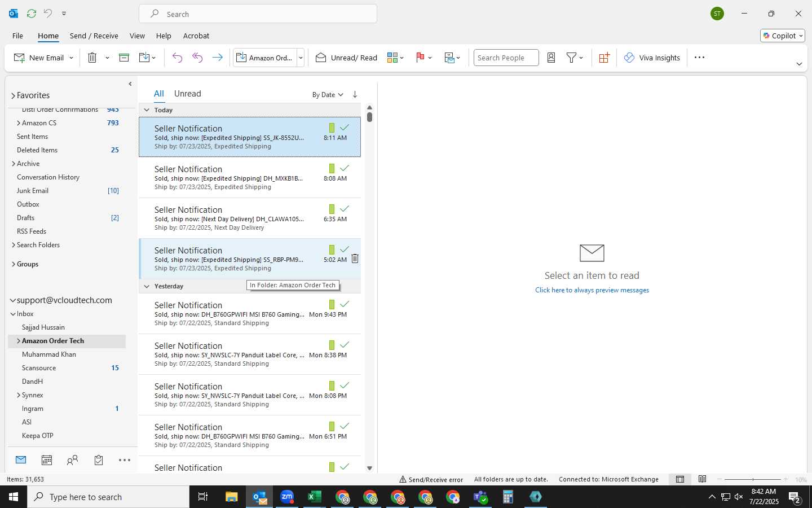Viewport: 812px width, 508px height.
Task: Show only Unread messages tab
Action: pyautogui.click(x=187, y=94)
